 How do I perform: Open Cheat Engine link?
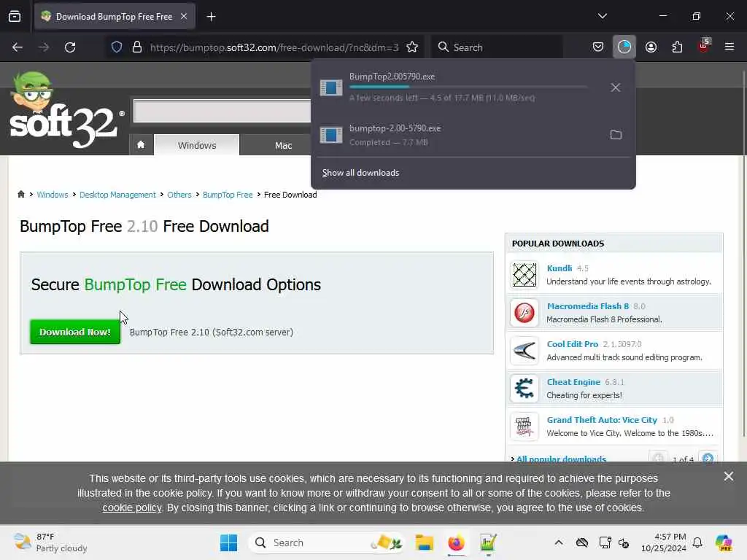(x=573, y=382)
